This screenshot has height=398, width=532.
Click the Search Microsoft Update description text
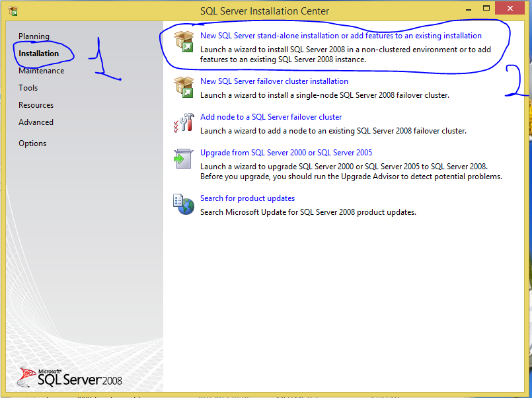click(308, 212)
